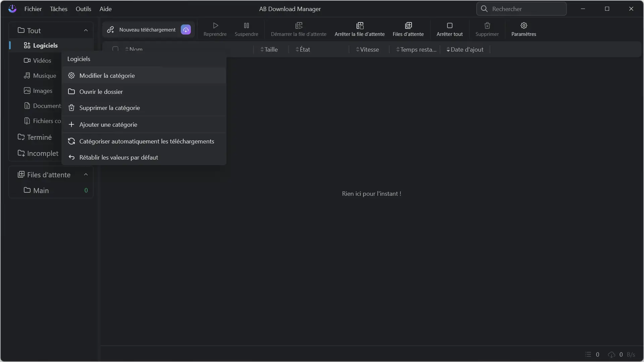
Task: Choose Modifier la catégorie from context menu
Action: pos(144,76)
